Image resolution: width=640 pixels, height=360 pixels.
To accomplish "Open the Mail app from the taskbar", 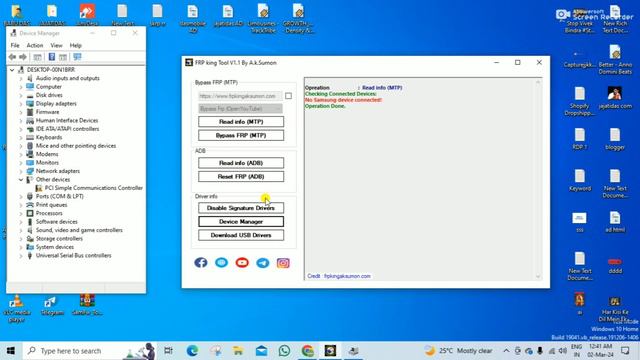I will 262,351.
